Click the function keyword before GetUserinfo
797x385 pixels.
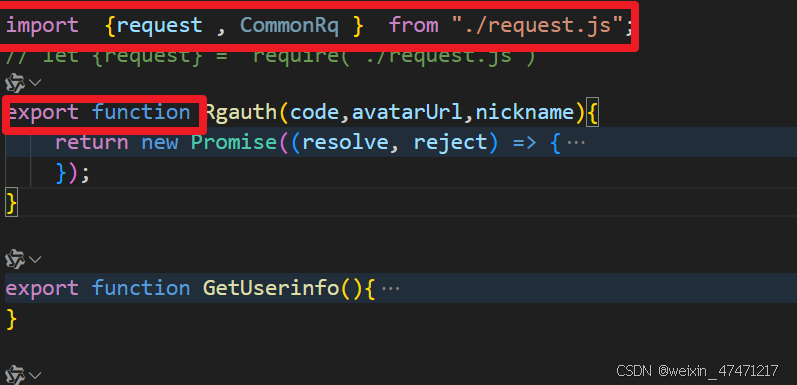pos(141,288)
